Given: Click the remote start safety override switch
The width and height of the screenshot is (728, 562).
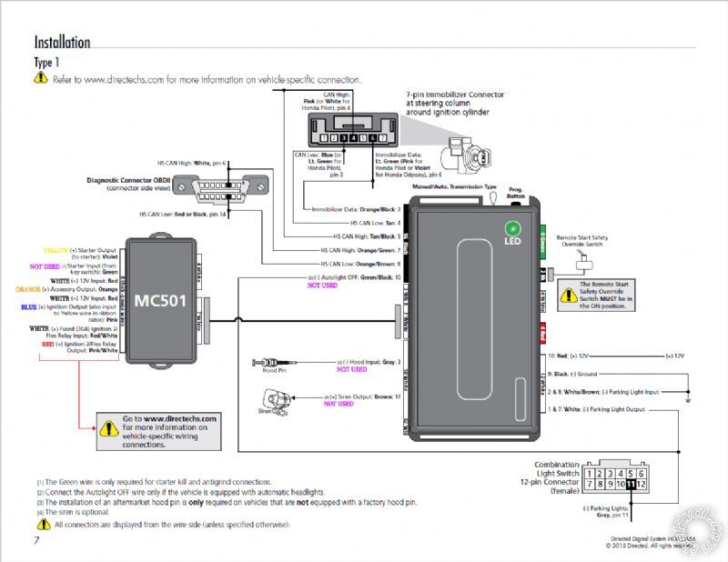Looking at the screenshot, I should click(x=583, y=261).
